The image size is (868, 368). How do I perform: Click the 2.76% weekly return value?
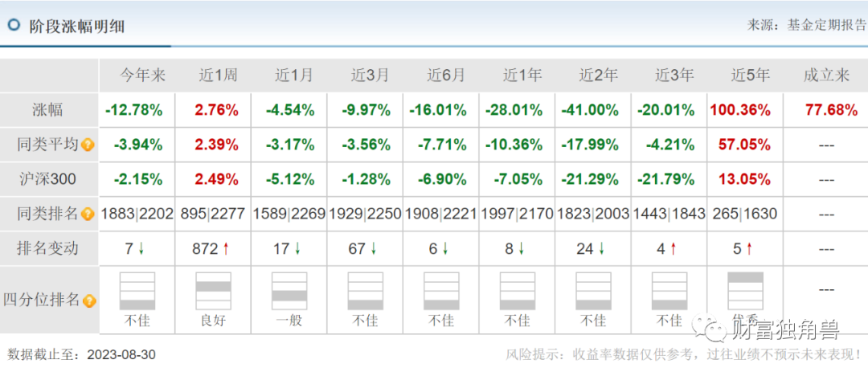tap(216, 110)
